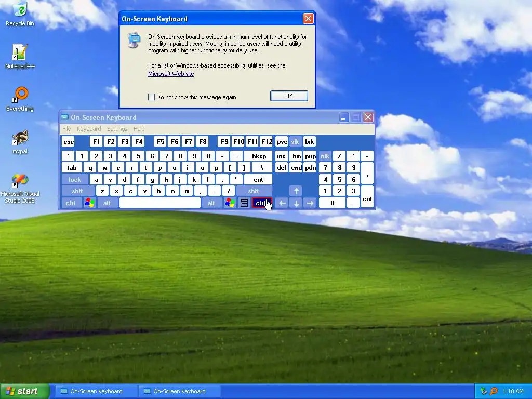The width and height of the screenshot is (532, 399).
Task: Click the pdn page down key
Action: pyautogui.click(x=310, y=168)
